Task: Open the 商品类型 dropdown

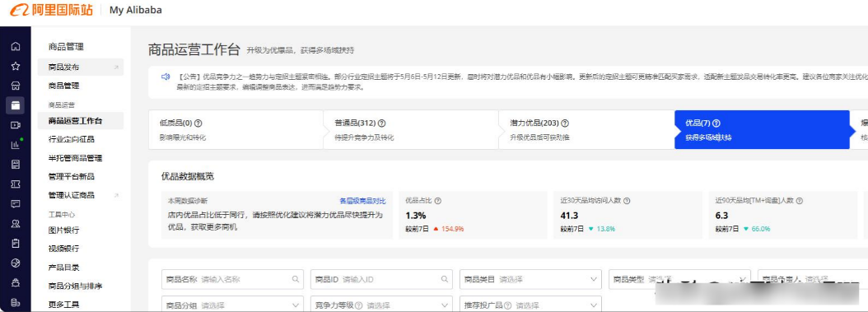Action: click(679, 279)
